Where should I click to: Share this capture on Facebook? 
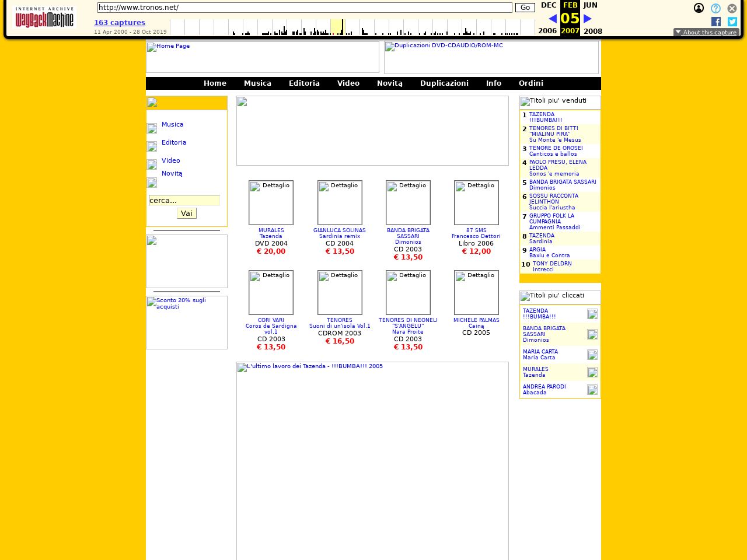pos(715,22)
